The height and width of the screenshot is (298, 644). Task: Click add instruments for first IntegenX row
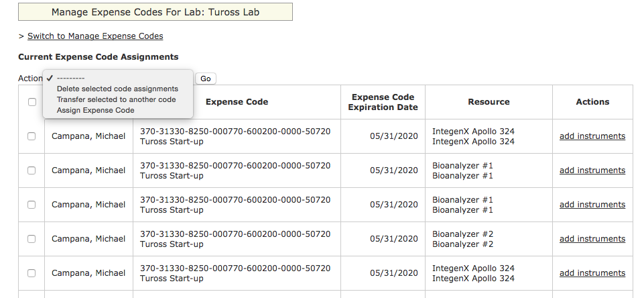(x=592, y=136)
